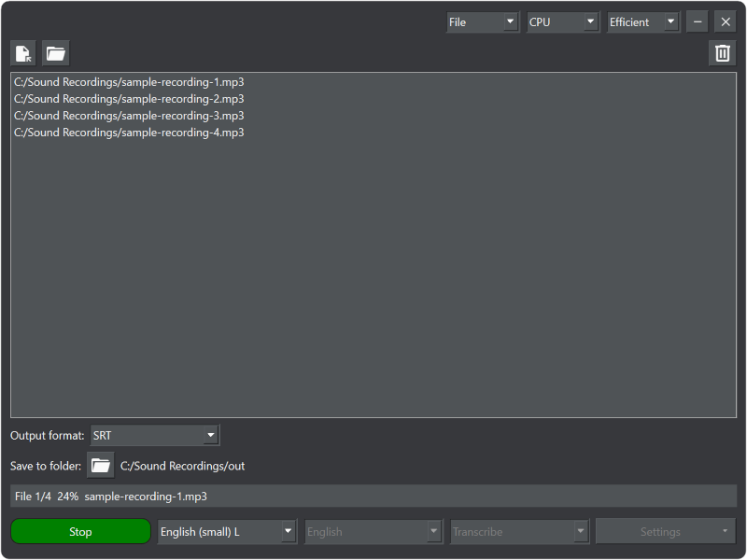Minimize the transcription window
This screenshot has width=747, height=560.
(698, 21)
